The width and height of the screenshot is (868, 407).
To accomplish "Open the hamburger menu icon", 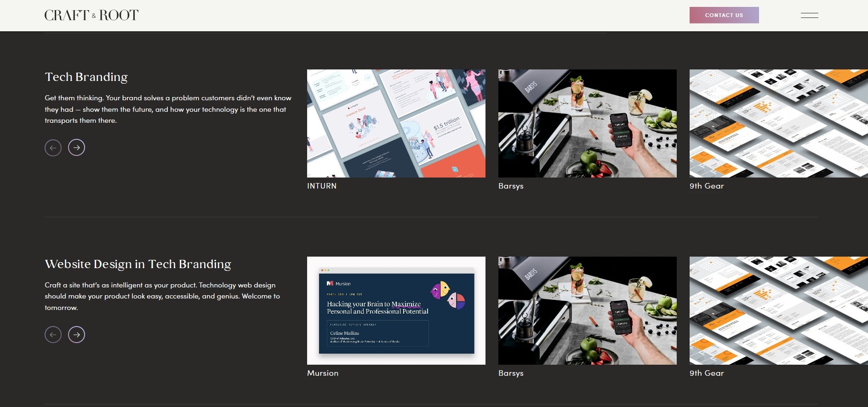I will click(x=809, y=15).
